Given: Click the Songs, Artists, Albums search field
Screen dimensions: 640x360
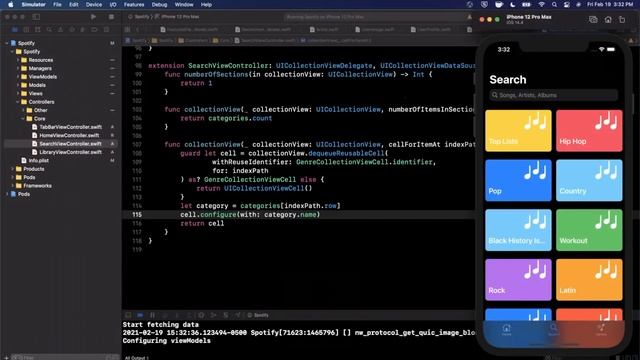Looking at the screenshot, I should pos(553,95).
